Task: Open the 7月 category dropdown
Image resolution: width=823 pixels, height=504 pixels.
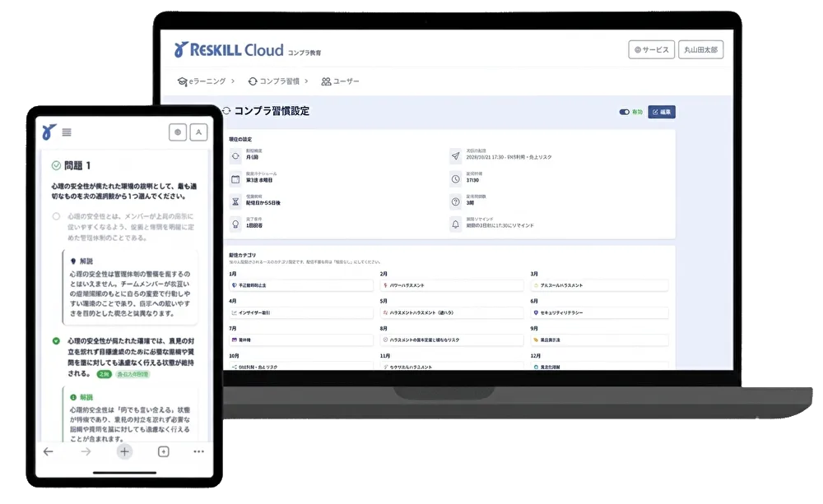Action: (300, 340)
